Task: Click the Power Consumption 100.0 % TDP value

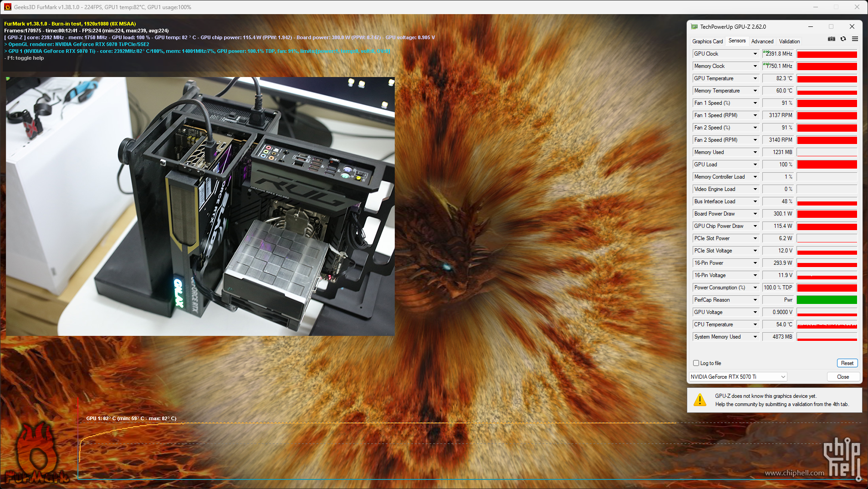Action: (x=778, y=288)
